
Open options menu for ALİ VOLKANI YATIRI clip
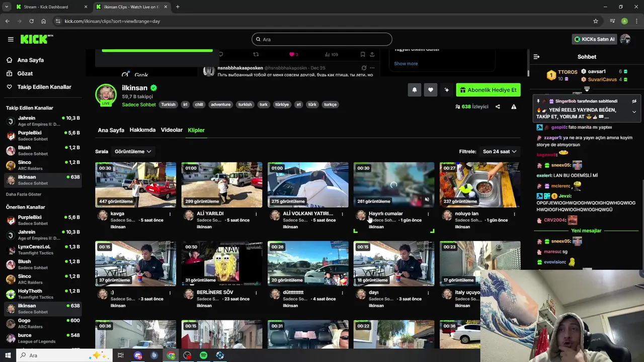(342, 214)
